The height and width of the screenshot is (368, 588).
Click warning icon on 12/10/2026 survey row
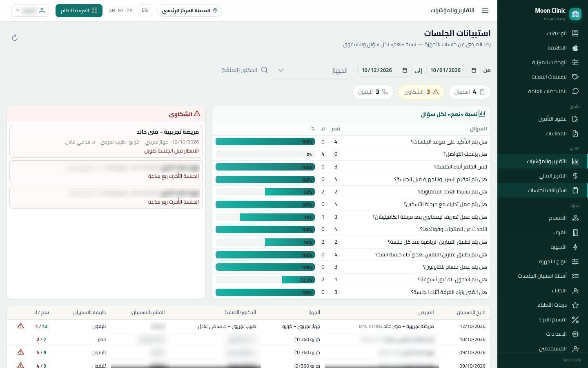tap(21, 326)
